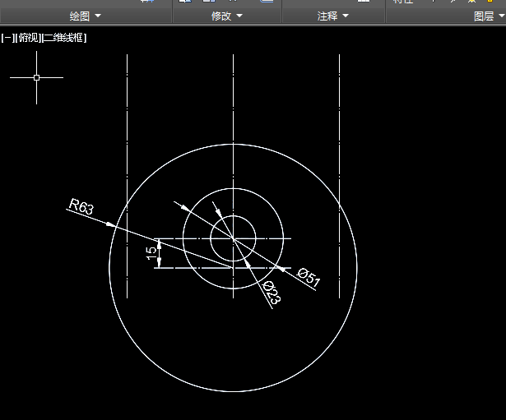Expand the 绘图 ribbon panel dropdown
Image resolution: width=506 pixels, height=420 pixels.
coord(86,16)
